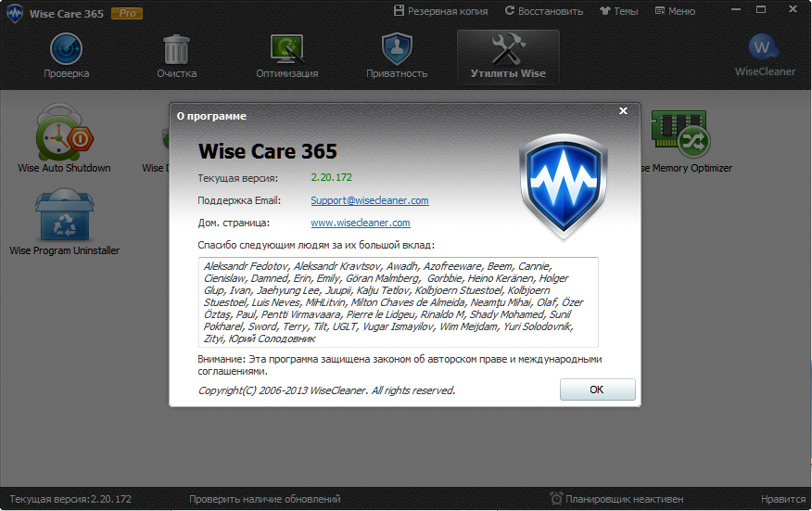Click the О программе dialog title
812x511 pixels.
click(x=211, y=116)
